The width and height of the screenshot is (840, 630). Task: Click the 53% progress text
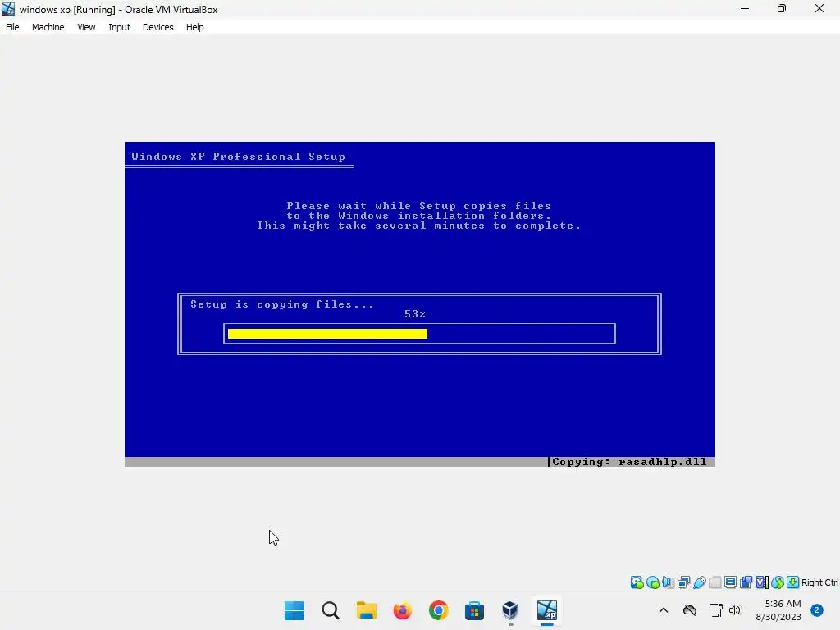point(414,314)
